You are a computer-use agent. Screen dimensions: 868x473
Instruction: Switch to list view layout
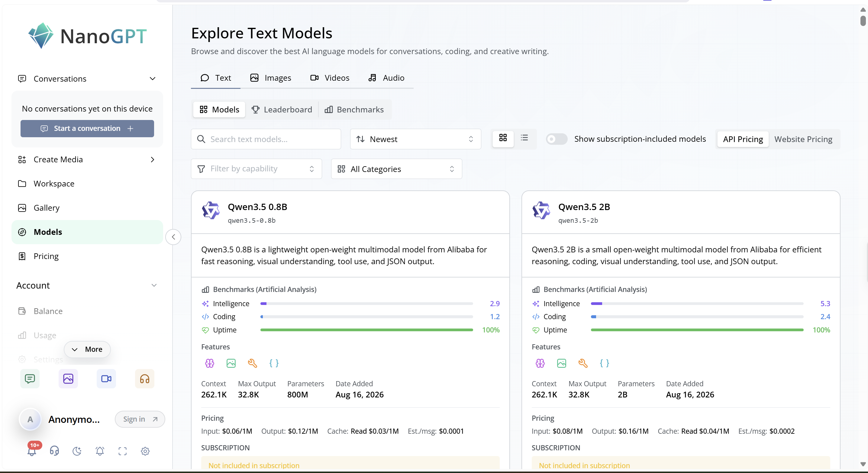tap(524, 138)
